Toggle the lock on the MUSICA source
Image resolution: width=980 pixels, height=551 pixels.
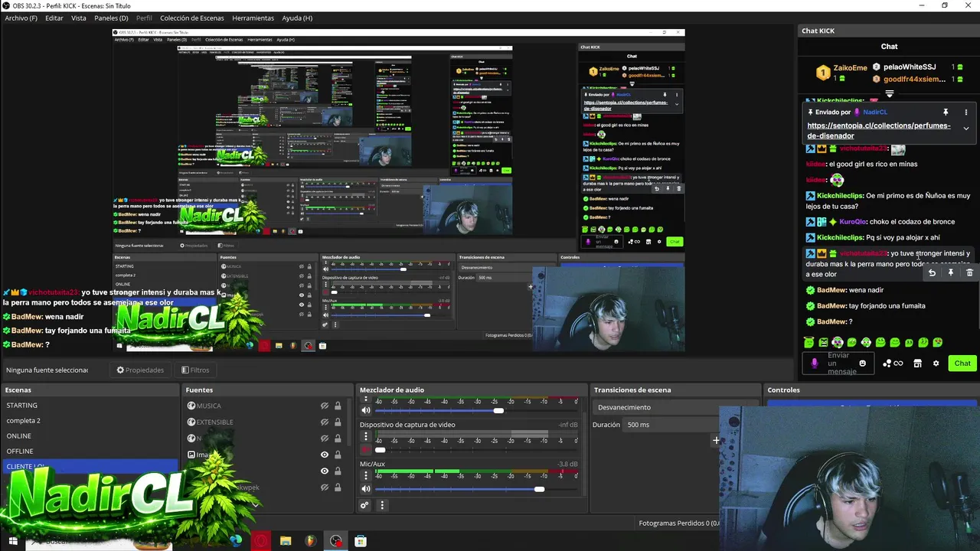(338, 406)
